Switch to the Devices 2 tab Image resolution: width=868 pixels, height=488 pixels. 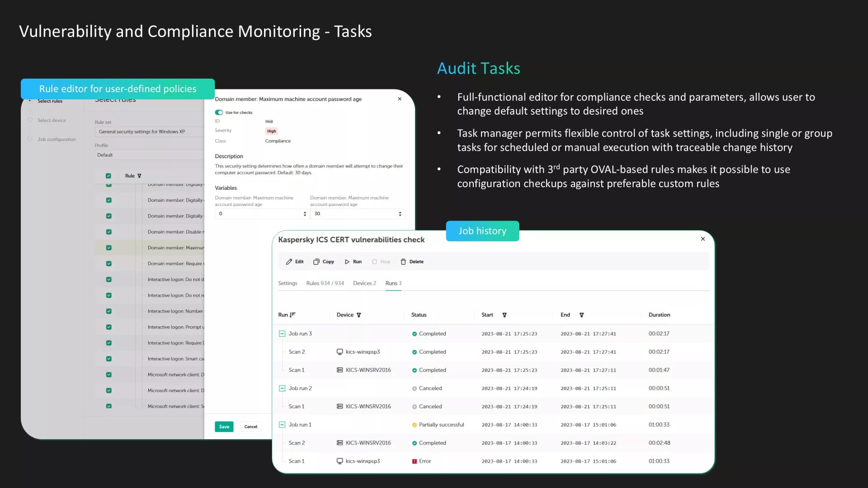click(364, 283)
